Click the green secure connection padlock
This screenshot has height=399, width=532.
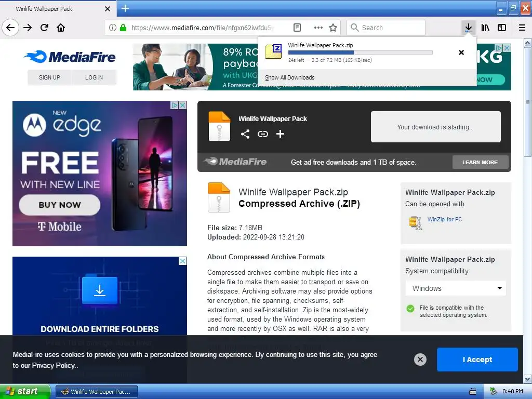123,28
